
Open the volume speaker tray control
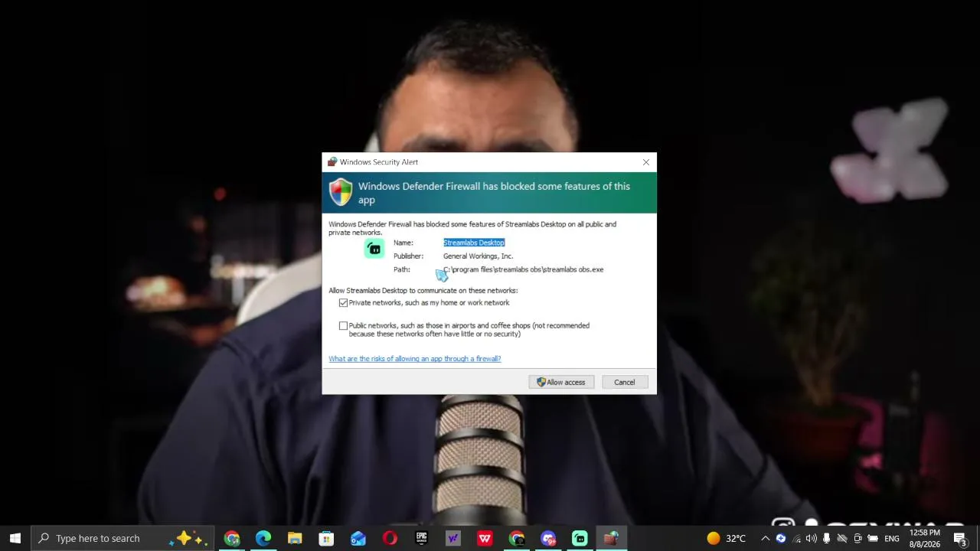pos(812,538)
